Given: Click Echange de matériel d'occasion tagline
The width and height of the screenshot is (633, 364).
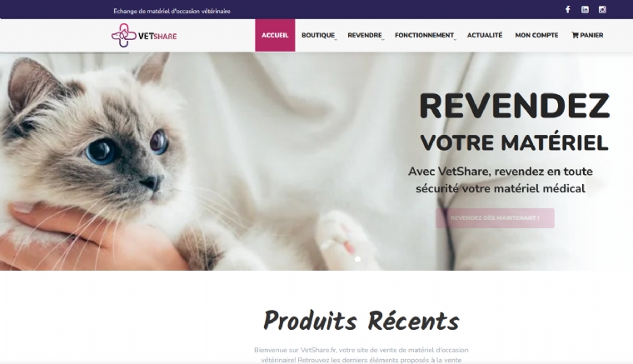Looking at the screenshot, I should click(x=172, y=12).
